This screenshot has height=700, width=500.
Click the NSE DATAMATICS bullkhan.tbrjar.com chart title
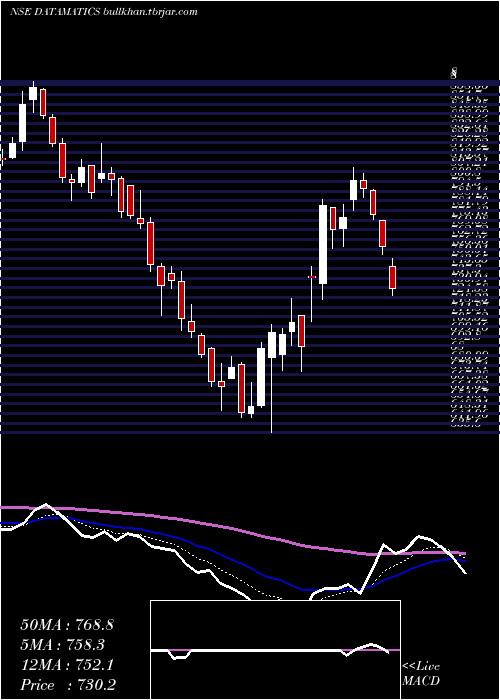pos(104,12)
